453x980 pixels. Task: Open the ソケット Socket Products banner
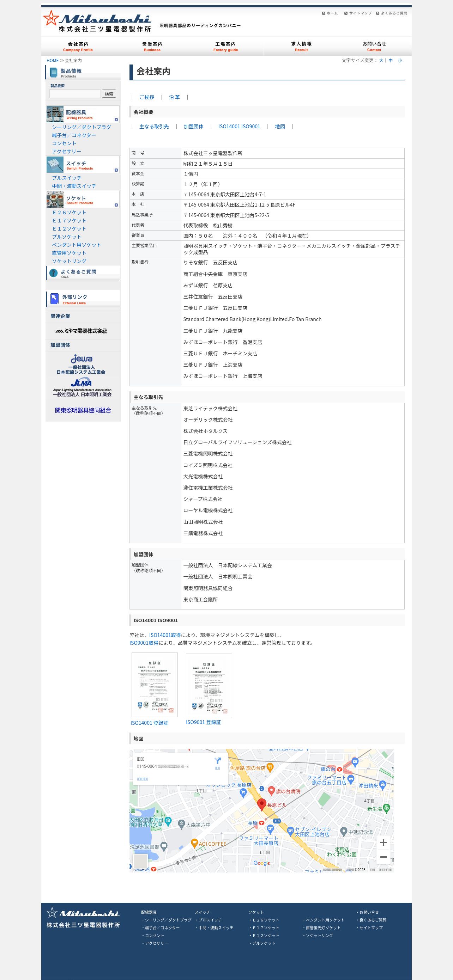[83, 199]
